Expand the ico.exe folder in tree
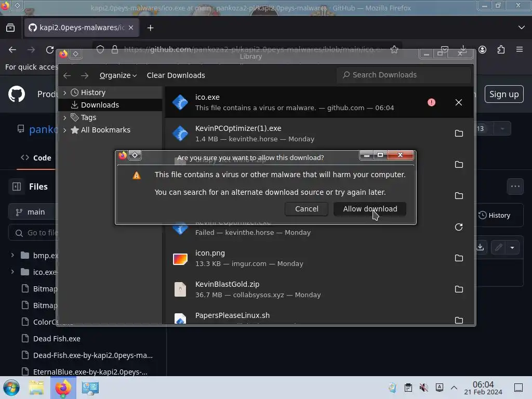This screenshot has height=399, width=532. pyautogui.click(x=12, y=272)
